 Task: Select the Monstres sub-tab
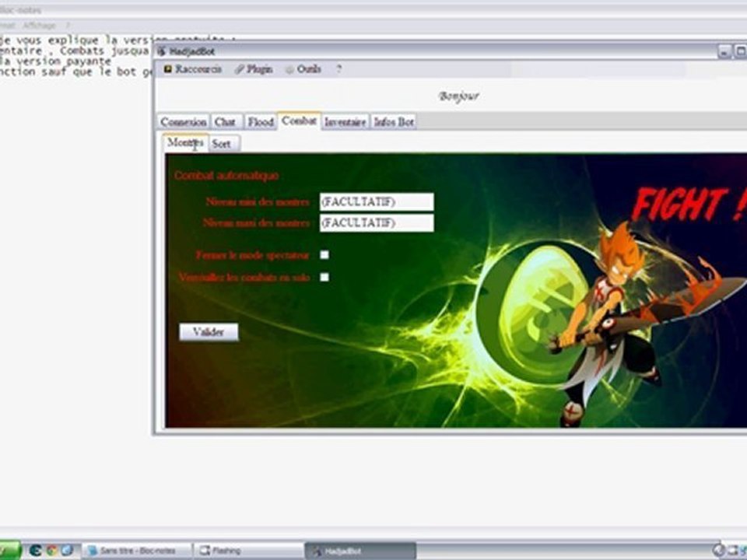click(185, 142)
